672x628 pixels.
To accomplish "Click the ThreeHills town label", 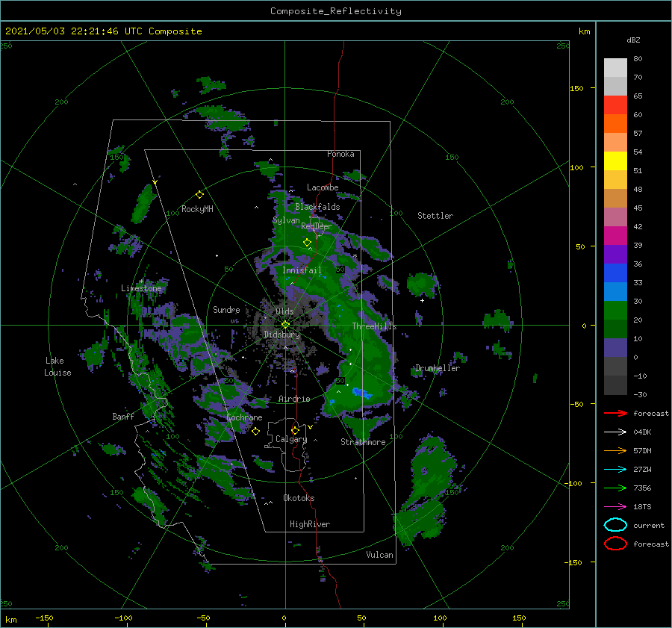I will coord(374,326).
